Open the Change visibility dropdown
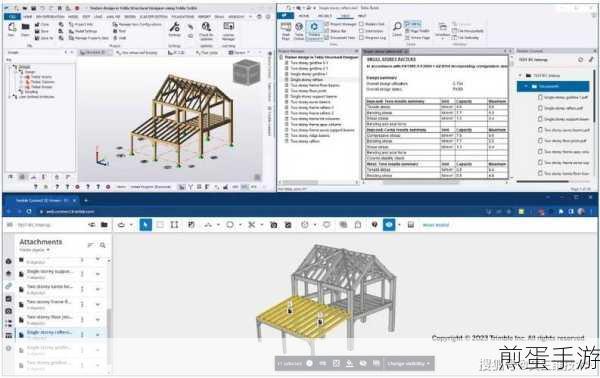 coord(408,363)
